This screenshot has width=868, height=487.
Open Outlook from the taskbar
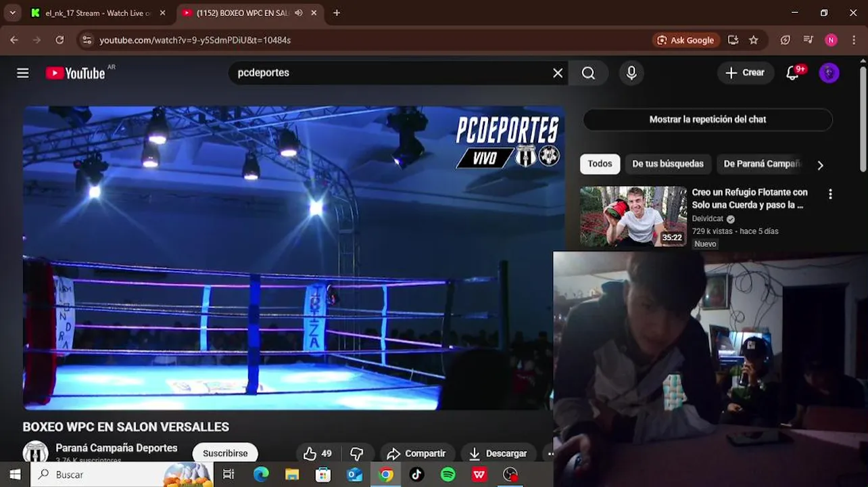click(354, 474)
